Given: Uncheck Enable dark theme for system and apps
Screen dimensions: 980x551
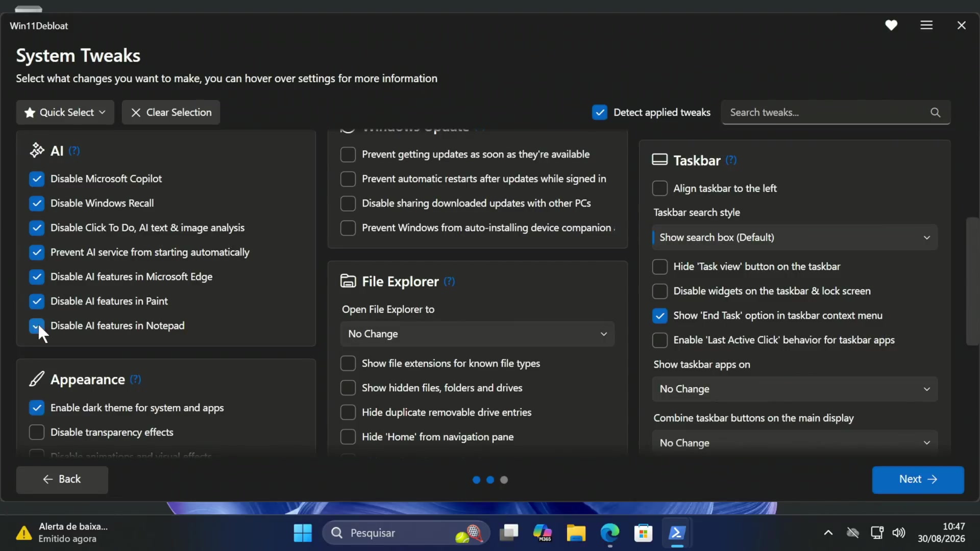Looking at the screenshot, I should click(x=37, y=408).
